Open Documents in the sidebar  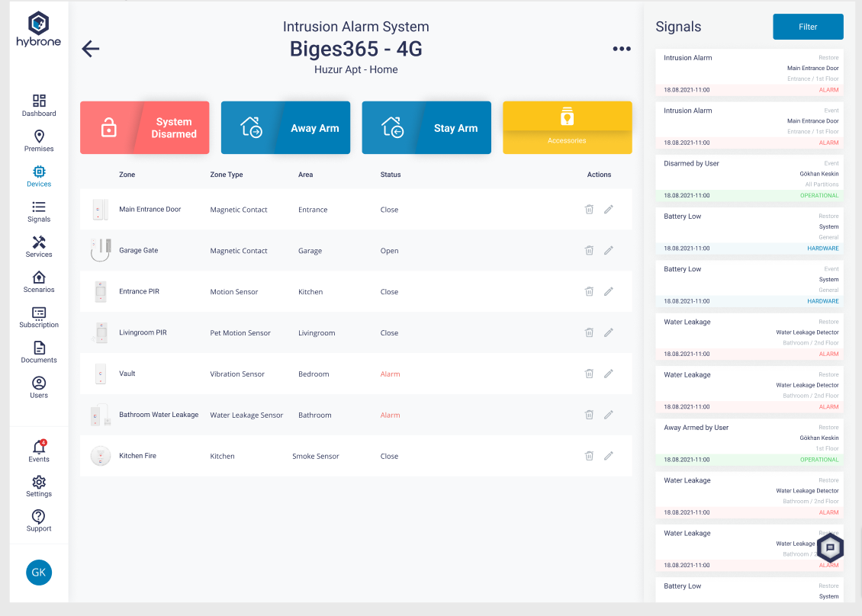click(x=39, y=352)
